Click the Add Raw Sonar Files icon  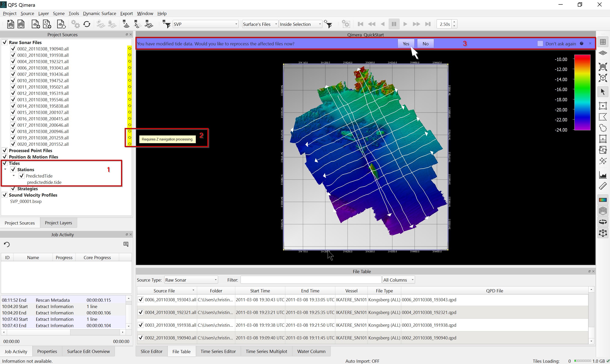click(35, 24)
